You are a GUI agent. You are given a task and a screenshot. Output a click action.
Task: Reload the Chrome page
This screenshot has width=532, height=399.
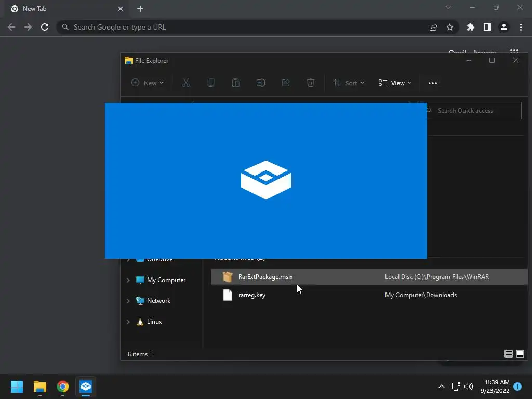click(45, 27)
